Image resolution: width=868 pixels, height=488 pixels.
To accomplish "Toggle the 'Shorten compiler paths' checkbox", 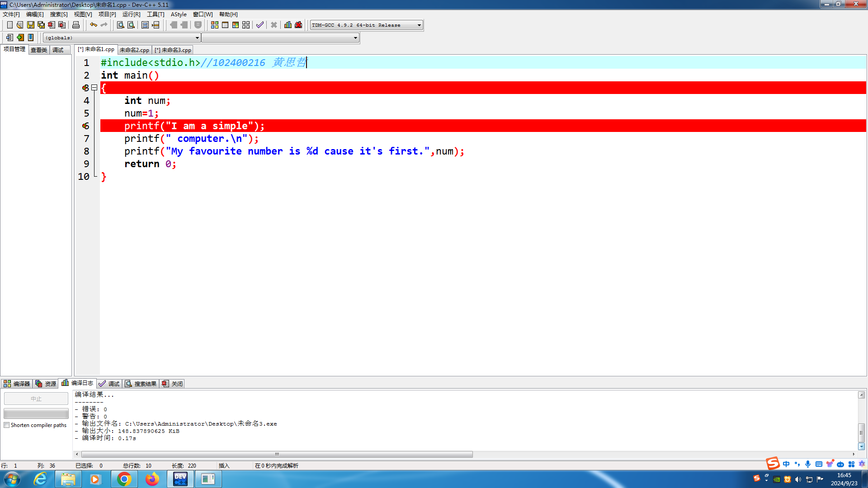I will (7, 425).
